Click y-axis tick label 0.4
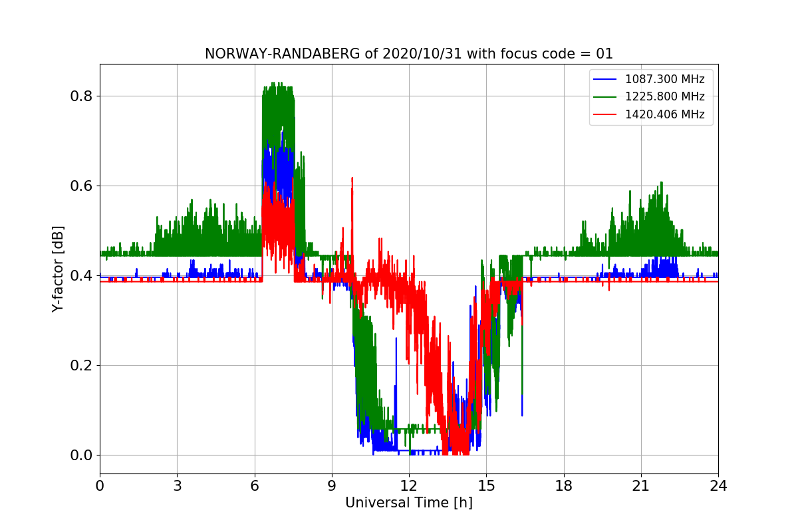Viewport: 798px width, 532px height. [x=81, y=276]
